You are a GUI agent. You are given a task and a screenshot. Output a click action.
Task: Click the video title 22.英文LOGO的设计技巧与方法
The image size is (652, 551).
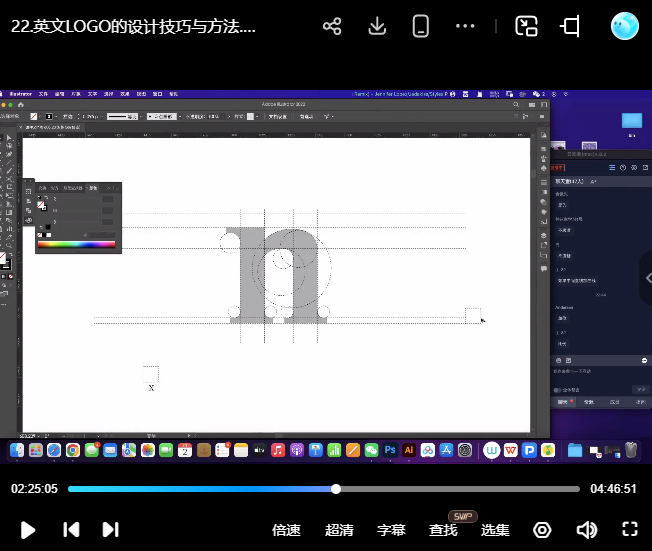pos(133,27)
